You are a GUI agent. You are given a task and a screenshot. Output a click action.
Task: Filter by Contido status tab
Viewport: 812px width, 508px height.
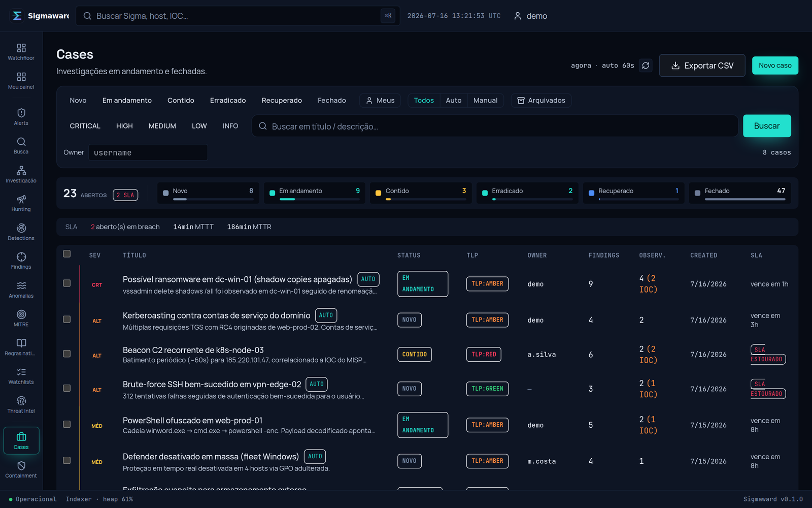(181, 101)
